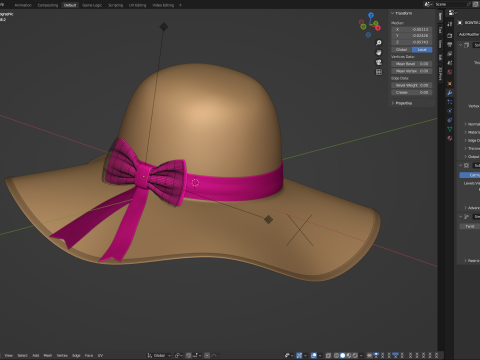480x360 pixels.
Task: Collapse the Subdivision modifier panel
Action: (461, 165)
